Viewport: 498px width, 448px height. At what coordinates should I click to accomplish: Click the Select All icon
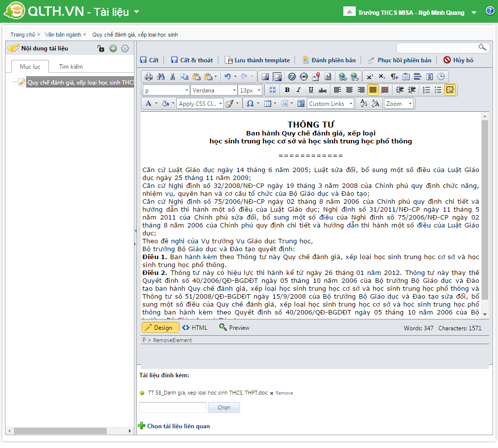tap(273, 90)
